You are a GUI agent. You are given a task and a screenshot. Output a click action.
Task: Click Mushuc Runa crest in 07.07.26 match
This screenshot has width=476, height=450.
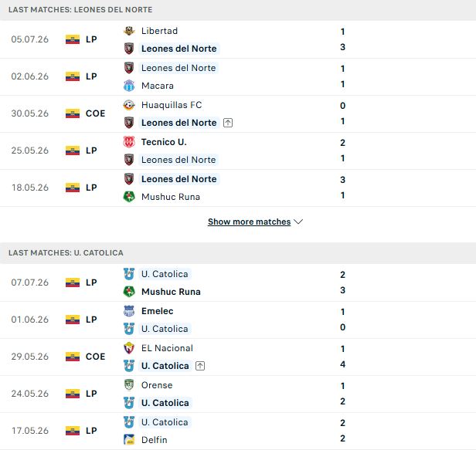[129, 292]
